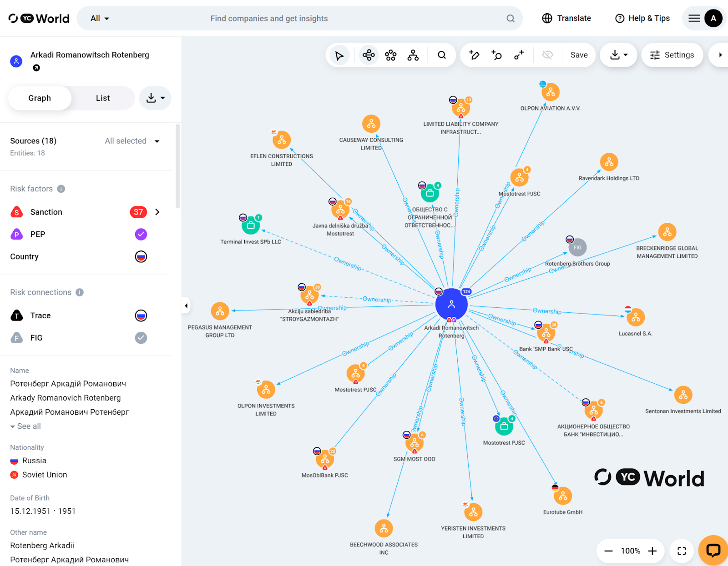The image size is (728, 566).
Task: Open the All selected sources dropdown
Action: point(132,141)
